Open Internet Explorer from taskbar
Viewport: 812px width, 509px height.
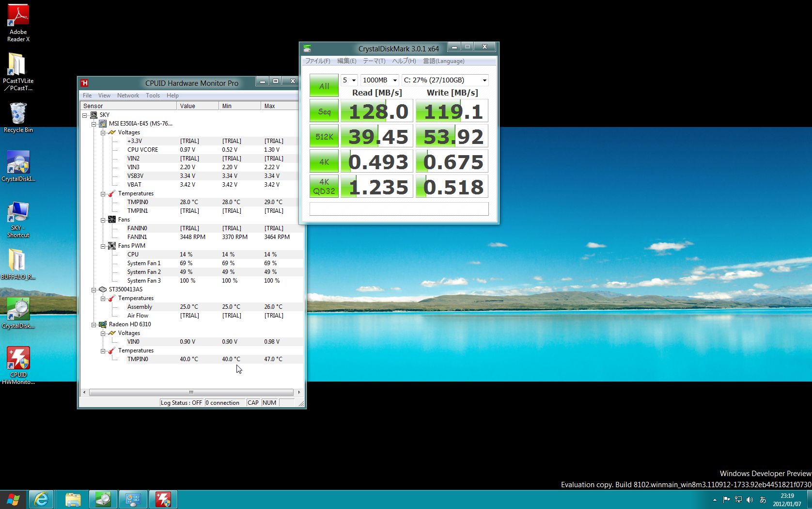tap(42, 499)
